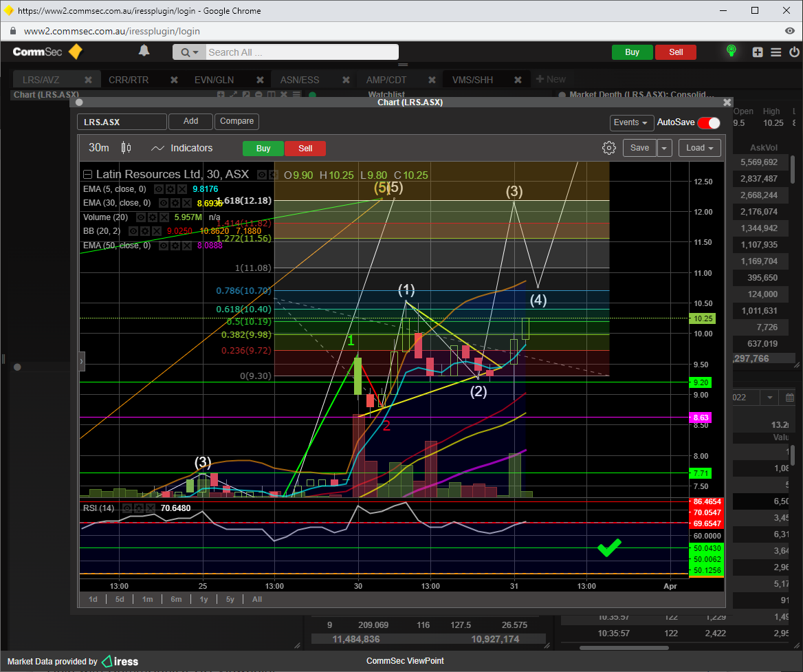Image resolution: width=803 pixels, height=672 pixels.
Task: Expand the Events dropdown
Action: coord(630,122)
